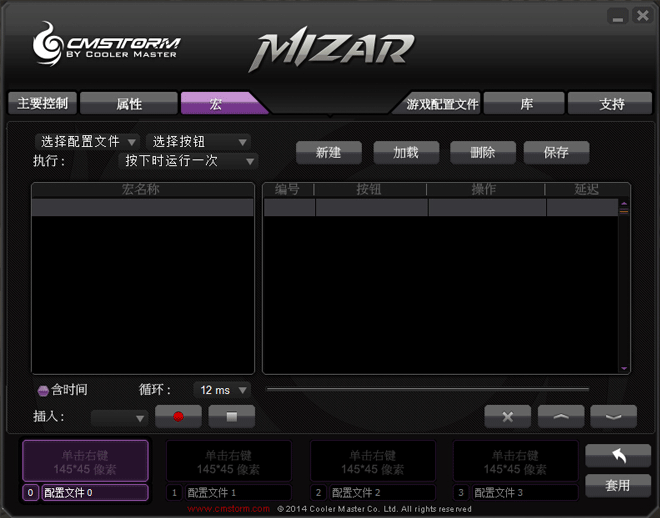Select profile 1 image thumbnail

tap(229, 461)
